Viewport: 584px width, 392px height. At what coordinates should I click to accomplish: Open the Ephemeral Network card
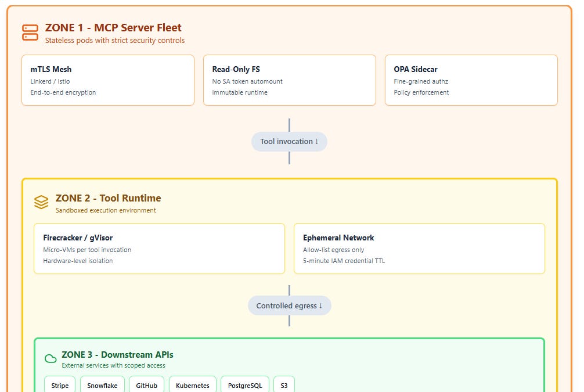point(419,249)
